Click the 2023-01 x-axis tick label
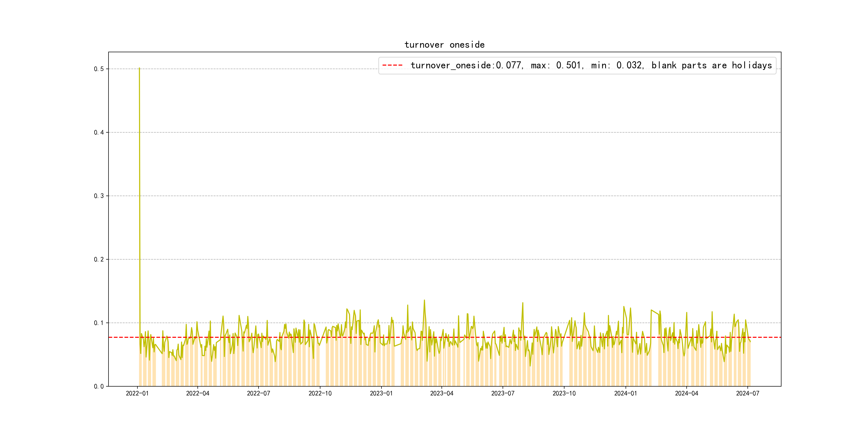This screenshot has height=434, width=868. [x=381, y=393]
